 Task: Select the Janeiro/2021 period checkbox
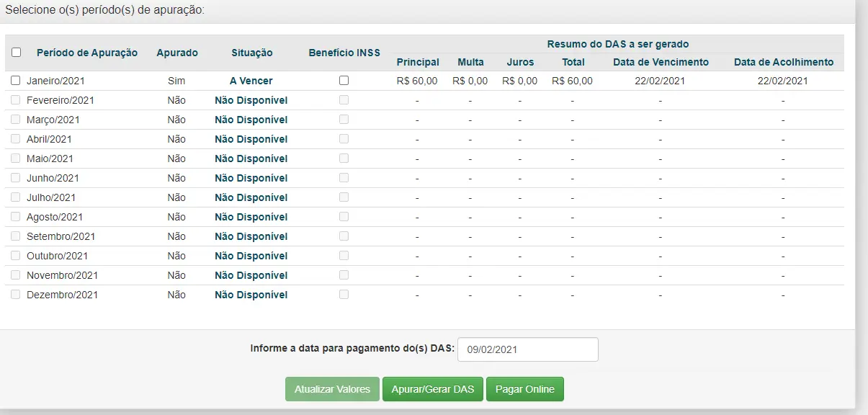click(16, 81)
